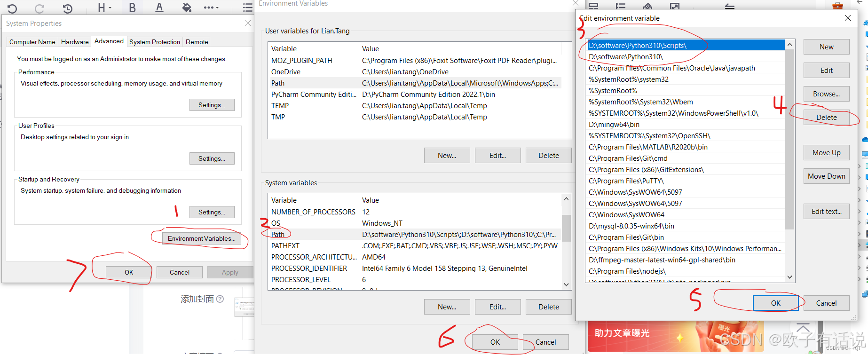Click the bulleted list icon in toolbar
The width and height of the screenshot is (868, 355).
(x=247, y=8)
